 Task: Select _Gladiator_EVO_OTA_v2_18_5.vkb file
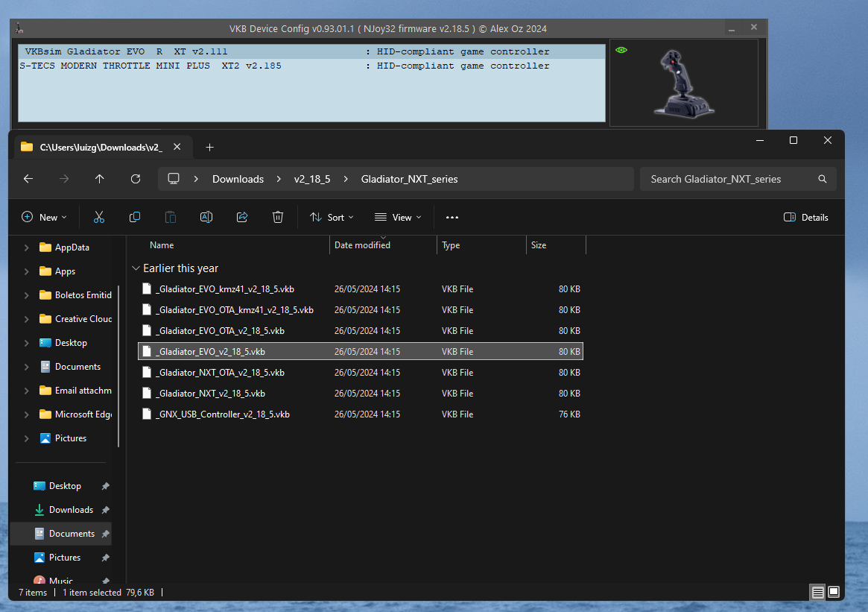pos(361,331)
